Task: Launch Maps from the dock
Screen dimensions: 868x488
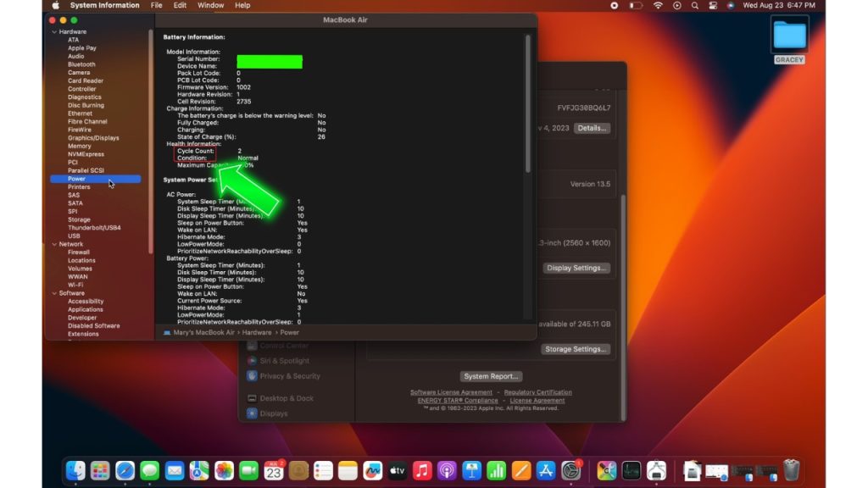Action: point(199,471)
